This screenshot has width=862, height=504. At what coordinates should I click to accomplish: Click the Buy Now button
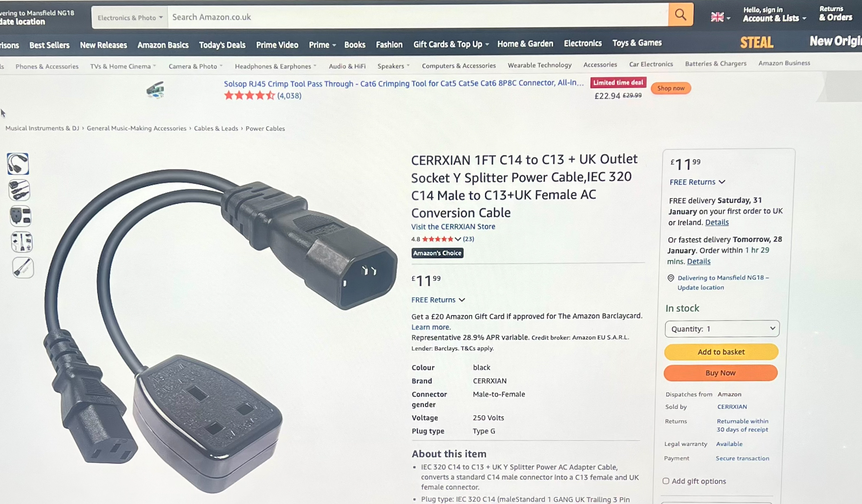(x=721, y=373)
